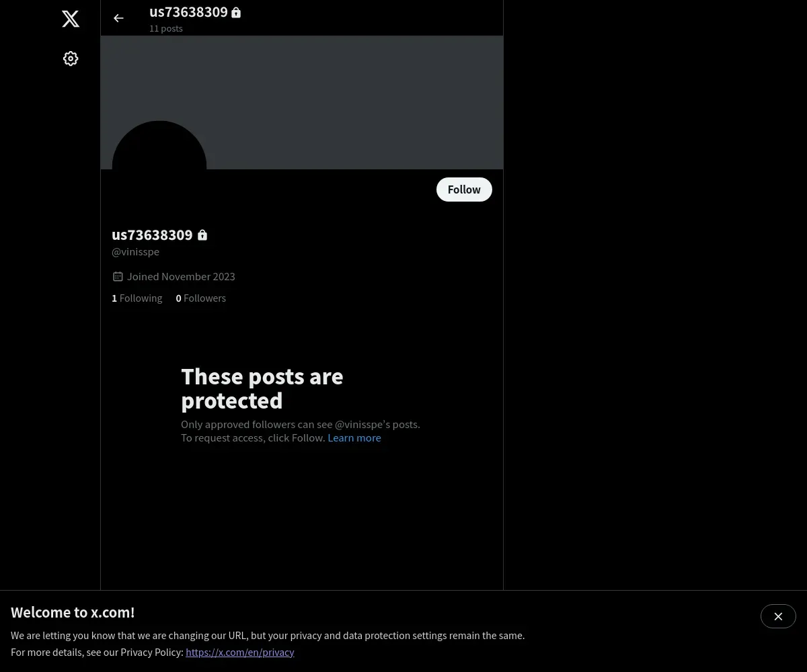The width and height of the screenshot is (807, 672).
Task: Follow the us73638309 account
Action: 464,190
